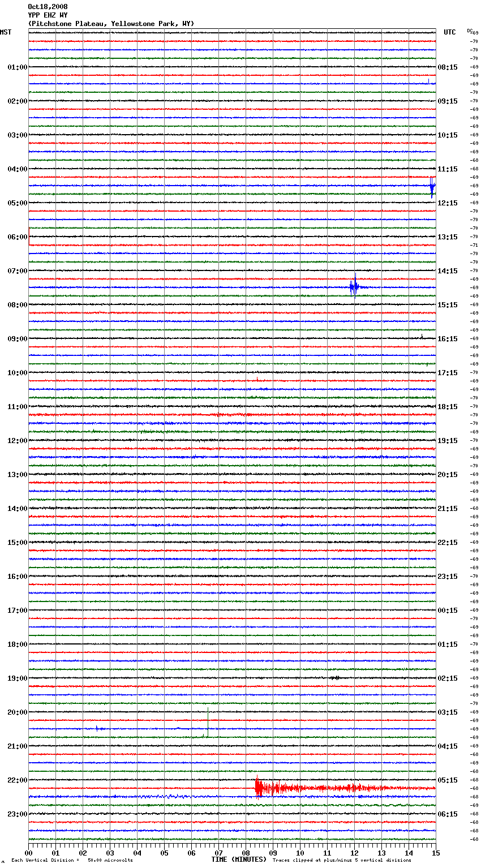This screenshot has width=481, height=868.
Task: Click the tall thin spike after 20:00
Action: 208,723
